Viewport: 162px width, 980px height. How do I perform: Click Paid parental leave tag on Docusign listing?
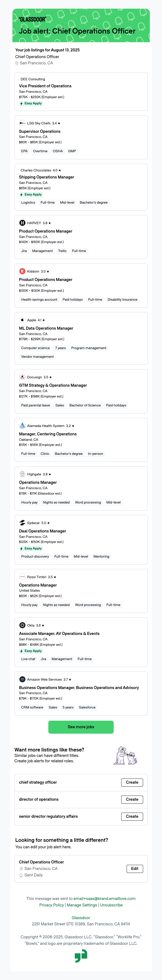[x=36, y=405]
